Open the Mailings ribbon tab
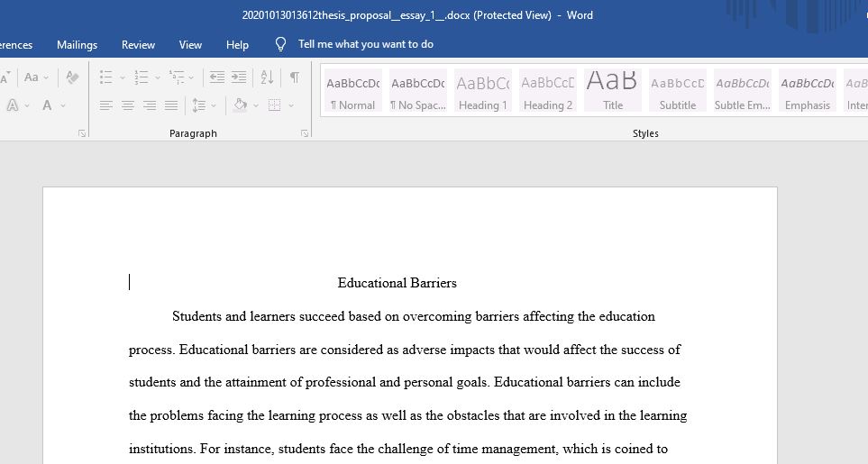This screenshot has height=464, width=868. (x=77, y=45)
